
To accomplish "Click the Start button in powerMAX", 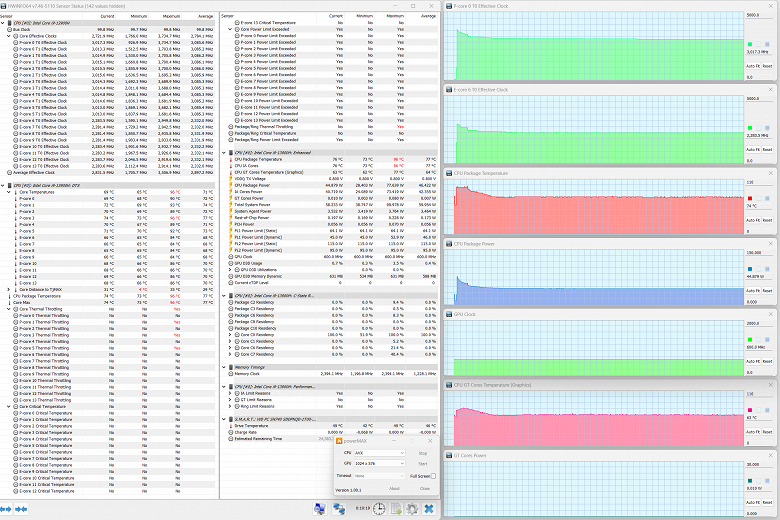I will tap(423, 464).
